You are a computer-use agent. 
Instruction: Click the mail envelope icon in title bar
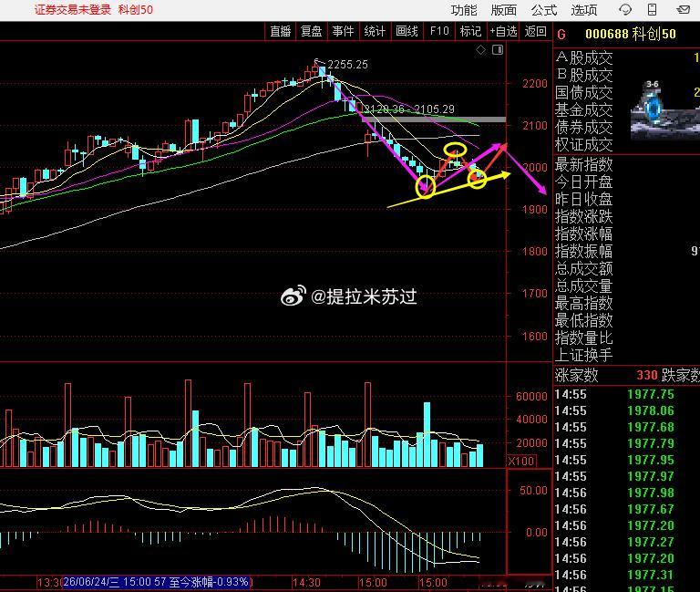(x=683, y=9)
